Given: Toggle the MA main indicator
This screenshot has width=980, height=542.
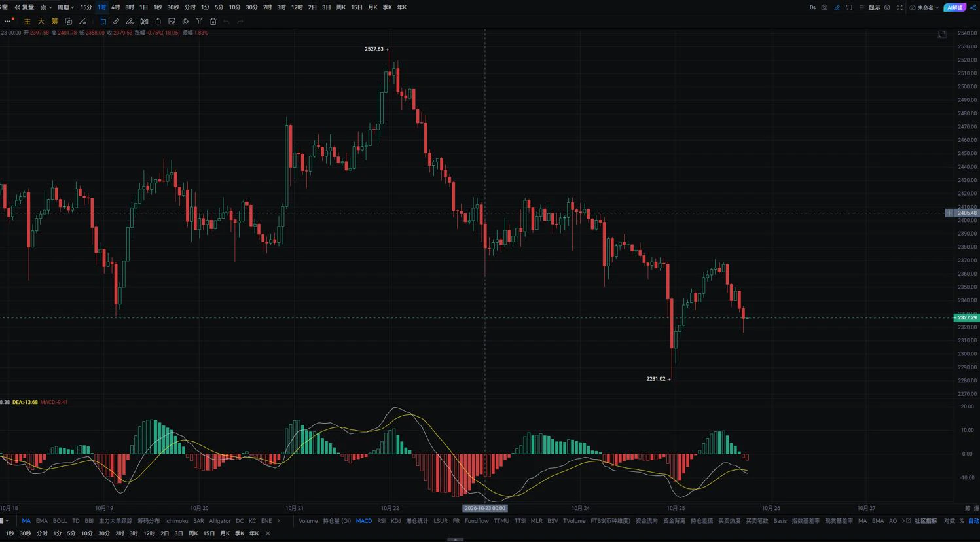Looking at the screenshot, I should pyautogui.click(x=26, y=521).
